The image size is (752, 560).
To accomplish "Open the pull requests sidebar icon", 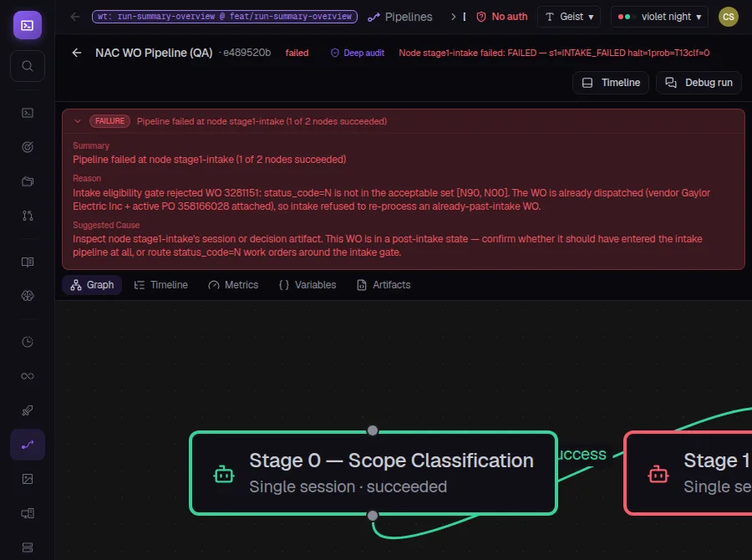I will coord(28,216).
